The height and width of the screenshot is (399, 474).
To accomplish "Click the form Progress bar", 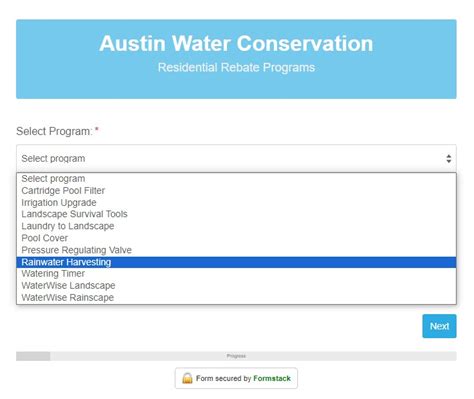I will point(236,356).
